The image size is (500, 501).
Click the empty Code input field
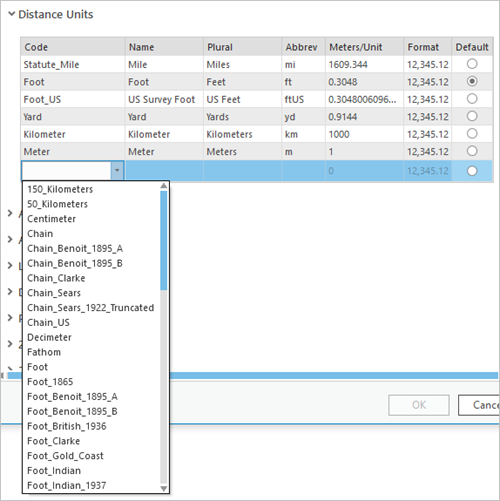click(x=67, y=170)
